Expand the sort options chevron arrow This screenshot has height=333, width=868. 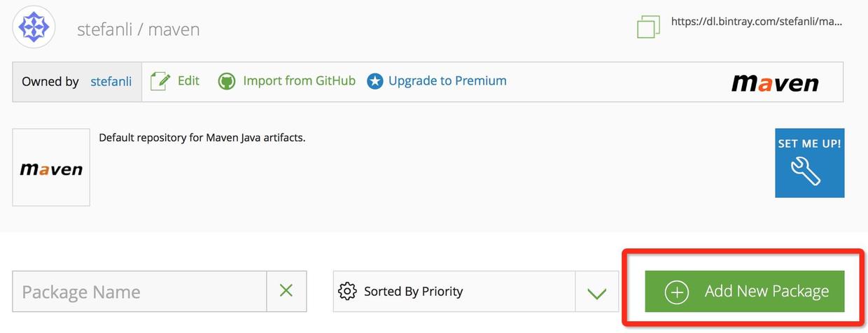(596, 292)
